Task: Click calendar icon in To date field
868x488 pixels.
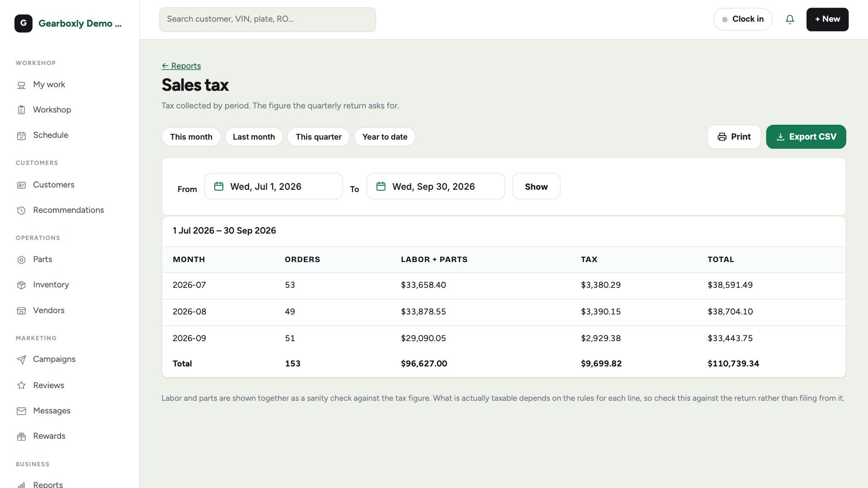Action: tap(381, 186)
